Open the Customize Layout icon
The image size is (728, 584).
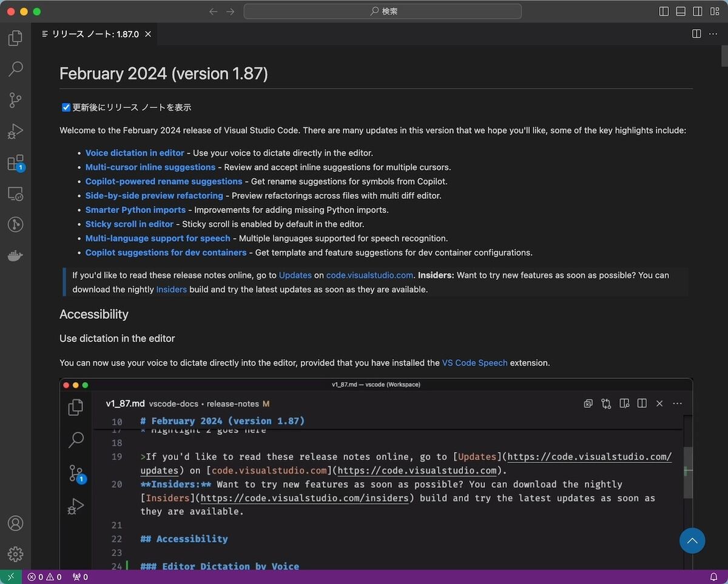click(715, 12)
